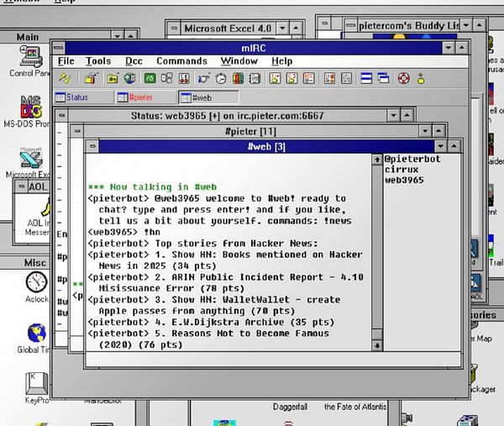Click the DCC Chat toolbar icon
This screenshot has height=426, width=504.
(x=291, y=78)
